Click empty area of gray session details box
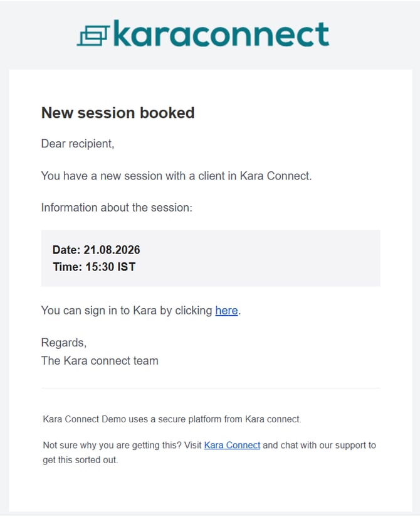This screenshot has width=420, height=519. coord(265,258)
